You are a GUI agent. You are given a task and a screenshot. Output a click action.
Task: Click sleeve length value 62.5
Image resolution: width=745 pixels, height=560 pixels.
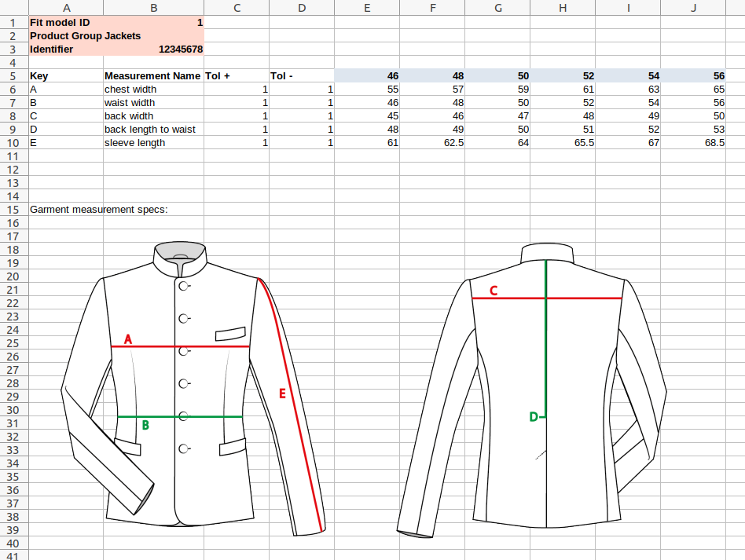432,143
